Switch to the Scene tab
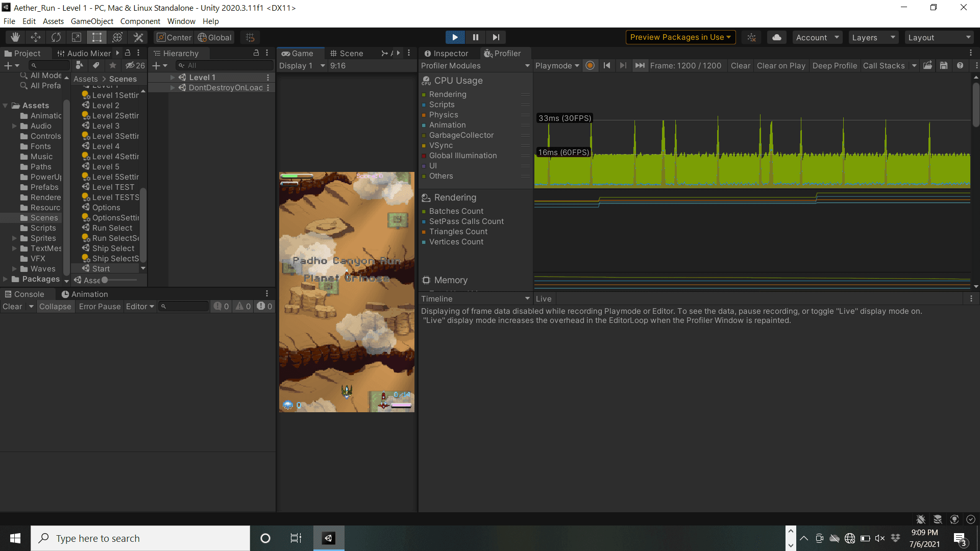The height and width of the screenshot is (551, 980). (x=347, y=53)
